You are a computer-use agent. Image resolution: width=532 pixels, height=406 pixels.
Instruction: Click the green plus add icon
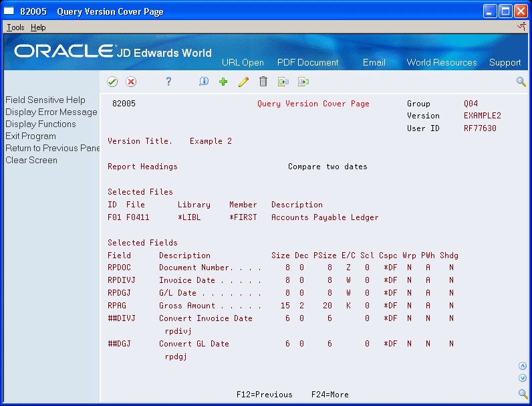[223, 82]
